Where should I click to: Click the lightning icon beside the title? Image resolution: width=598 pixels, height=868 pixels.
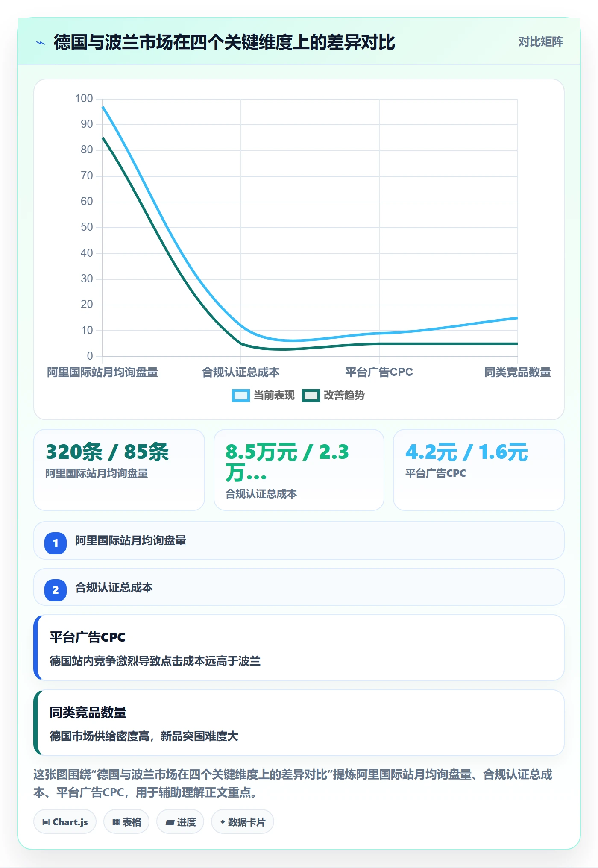pos(41,43)
